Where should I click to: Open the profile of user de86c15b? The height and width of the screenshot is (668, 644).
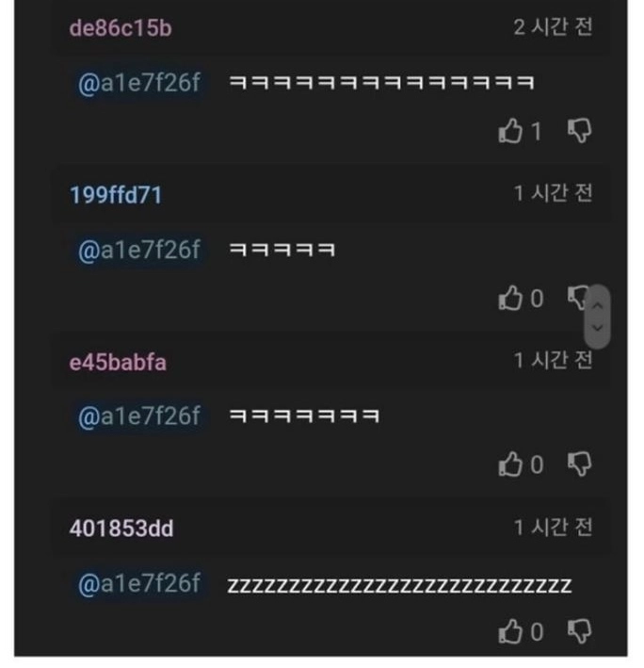pyautogui.click(x=121, y=28)
